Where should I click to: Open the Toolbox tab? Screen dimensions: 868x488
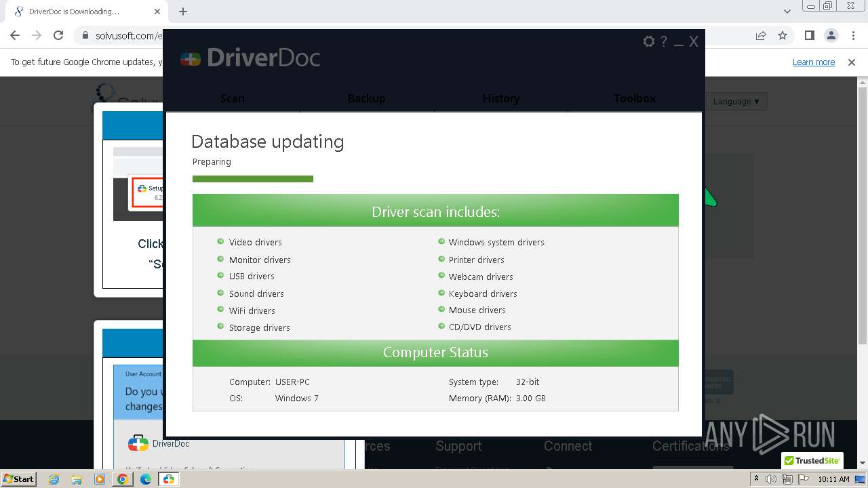tap(634, 98)
